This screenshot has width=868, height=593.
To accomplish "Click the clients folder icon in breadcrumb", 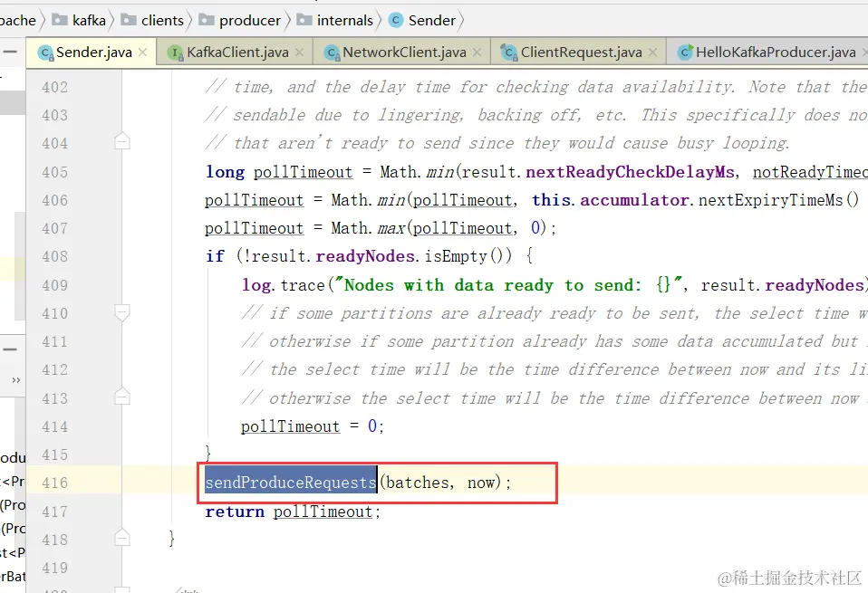I will click(x=129, y=20).
